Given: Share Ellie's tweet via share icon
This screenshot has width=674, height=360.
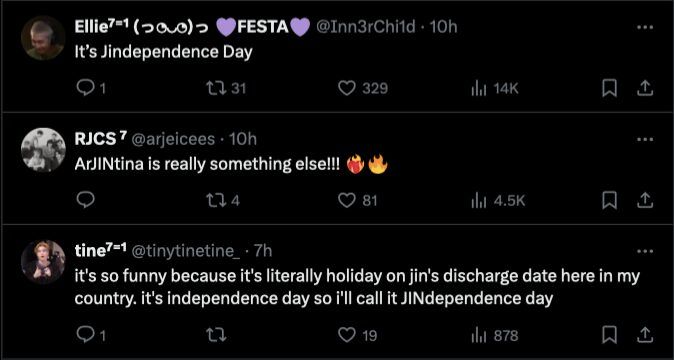Looking at the screenshot, I should (644, 88).
